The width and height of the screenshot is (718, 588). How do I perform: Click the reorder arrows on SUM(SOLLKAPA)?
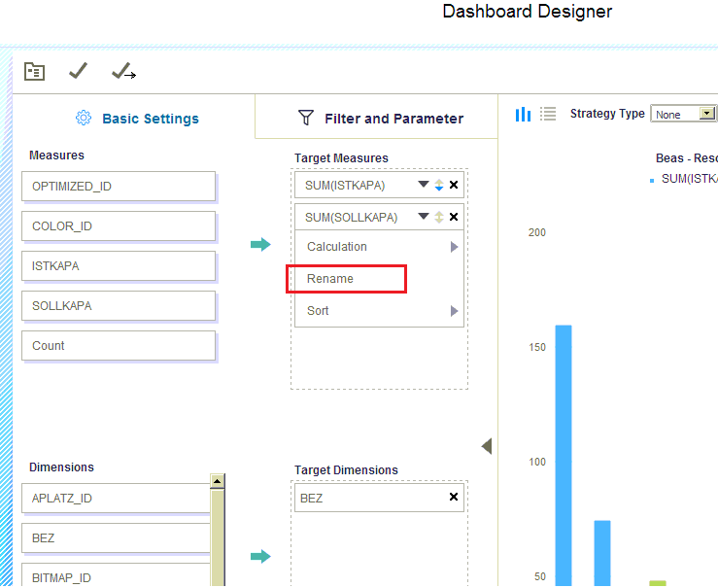point(439,217)
